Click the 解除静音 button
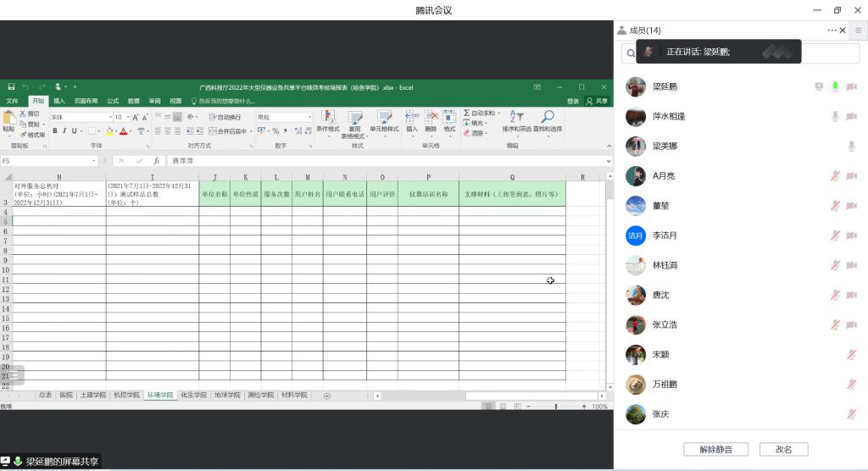 (x=715, y=449)
